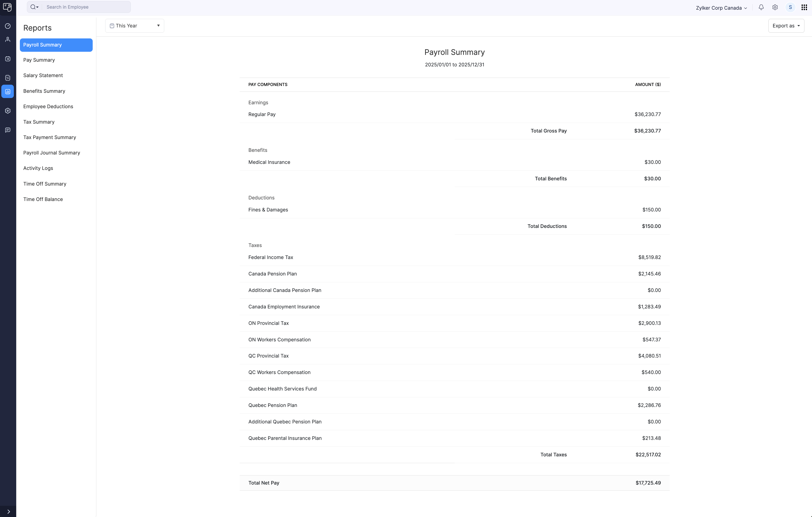The height and width of the screenshot is (517, 812).
Task: Open the Employee Deductions report
Action: click(48, 106)
